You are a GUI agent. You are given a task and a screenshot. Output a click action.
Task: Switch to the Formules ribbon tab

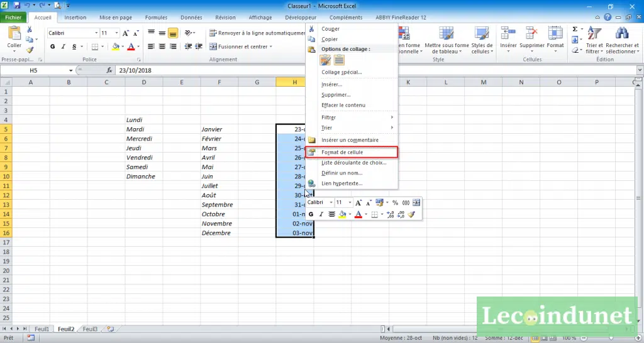coord(156,18)
